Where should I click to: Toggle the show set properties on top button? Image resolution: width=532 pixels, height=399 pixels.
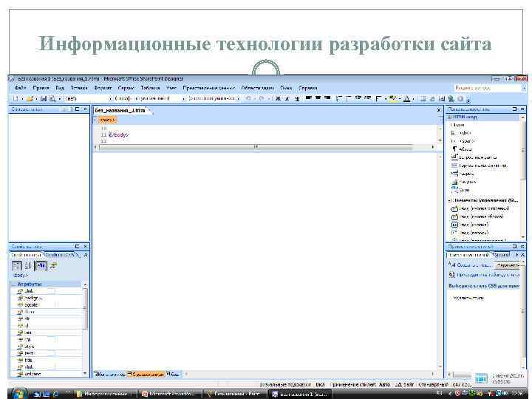tap(41, 266)
